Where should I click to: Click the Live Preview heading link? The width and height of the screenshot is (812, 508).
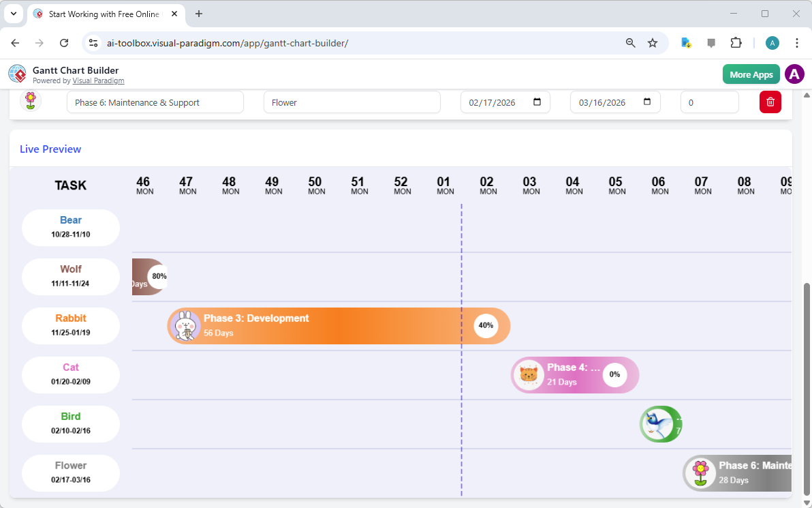(50, 149)
